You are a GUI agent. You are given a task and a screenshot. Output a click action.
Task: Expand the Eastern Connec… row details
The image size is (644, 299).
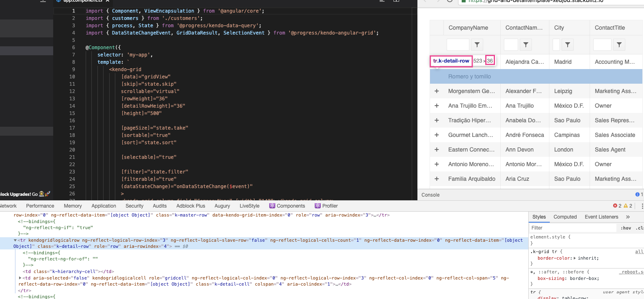click(437, 149)
